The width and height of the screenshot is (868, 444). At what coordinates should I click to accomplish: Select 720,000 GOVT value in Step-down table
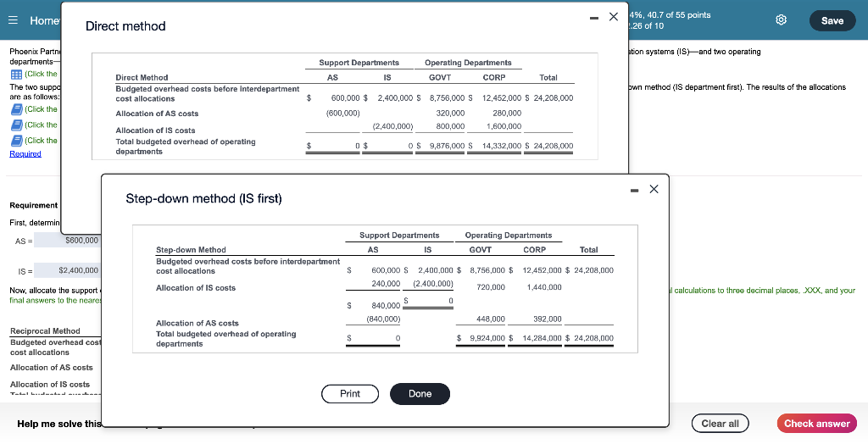pos(491,287)
